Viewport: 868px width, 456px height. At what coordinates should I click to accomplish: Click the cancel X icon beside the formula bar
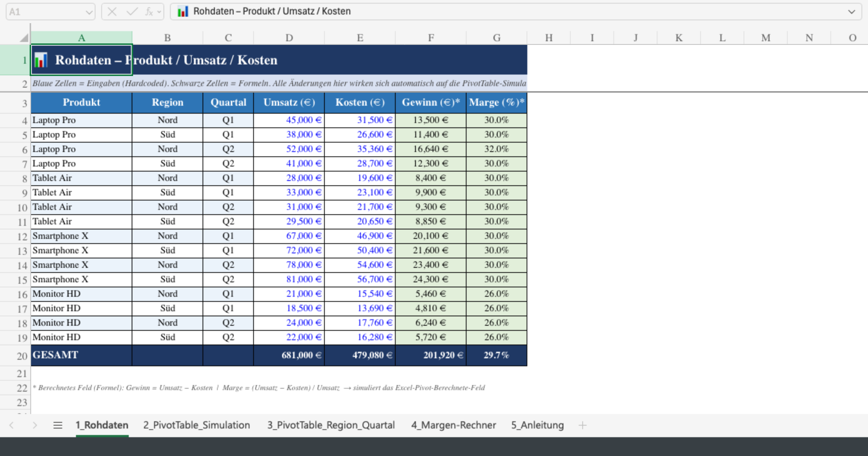pos(112,11)
